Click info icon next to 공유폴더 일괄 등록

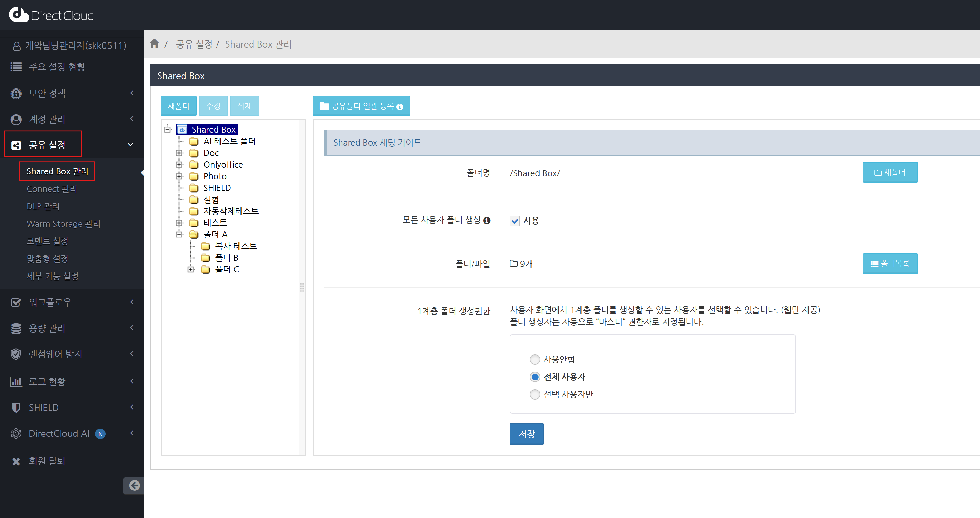[400, 106]
